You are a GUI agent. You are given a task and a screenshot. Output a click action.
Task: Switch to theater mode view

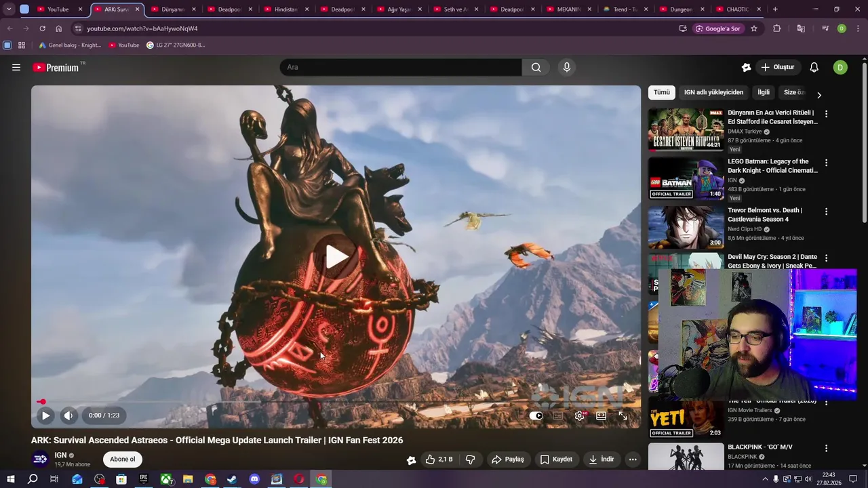coord(601,415)
